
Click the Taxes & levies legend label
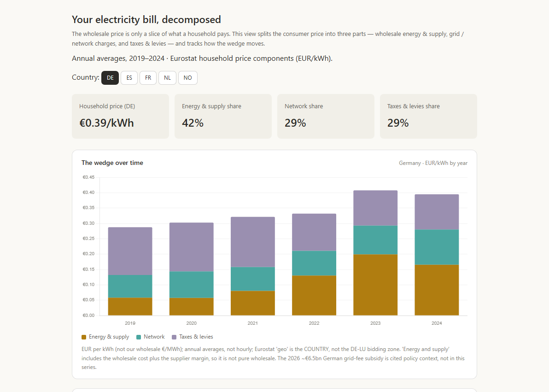click(196, 337)
